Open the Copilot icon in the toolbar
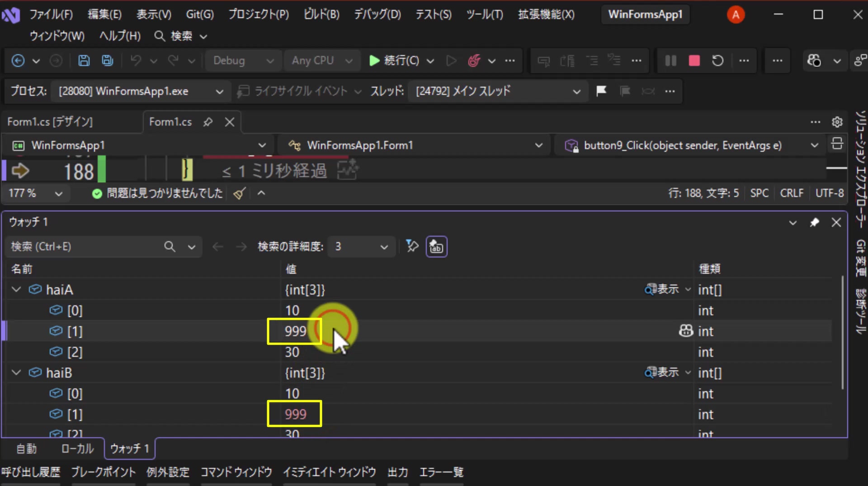This screenshot has height=486, width=868. (814, 61)
